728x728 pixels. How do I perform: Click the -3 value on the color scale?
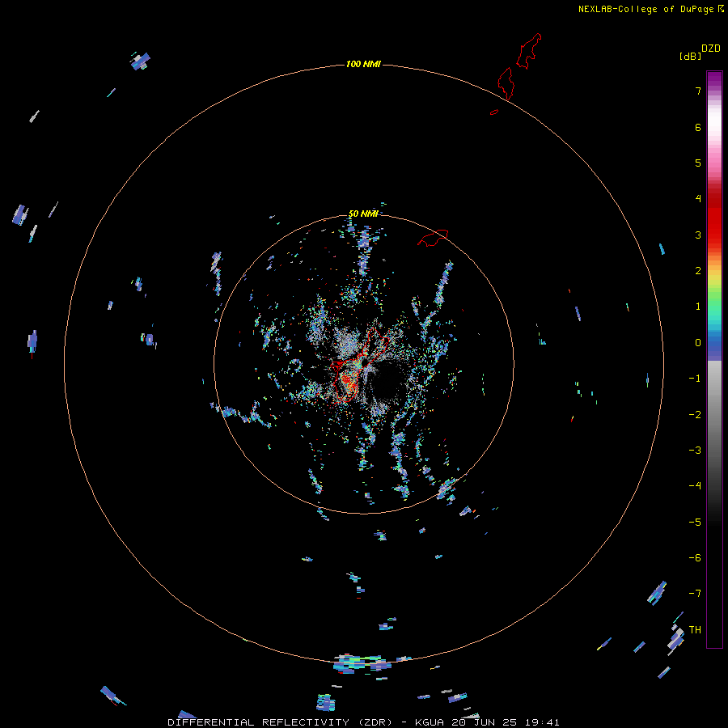tap(695, 451)
